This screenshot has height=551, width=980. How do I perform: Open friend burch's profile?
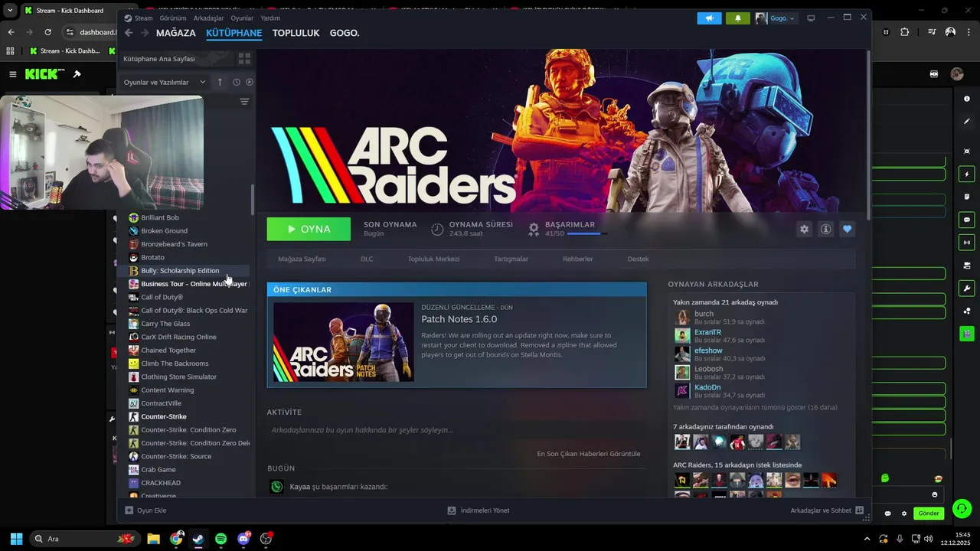coord(704,314)
